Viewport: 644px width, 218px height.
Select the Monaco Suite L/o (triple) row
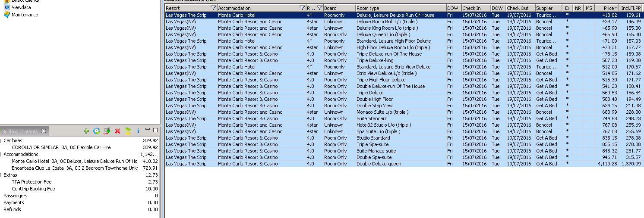(x=404, y=112)
